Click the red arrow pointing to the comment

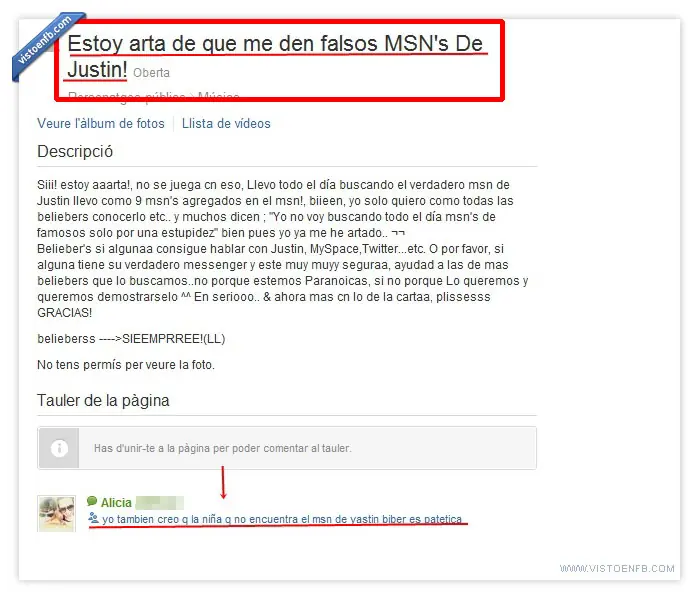click(x=223, y=482)
